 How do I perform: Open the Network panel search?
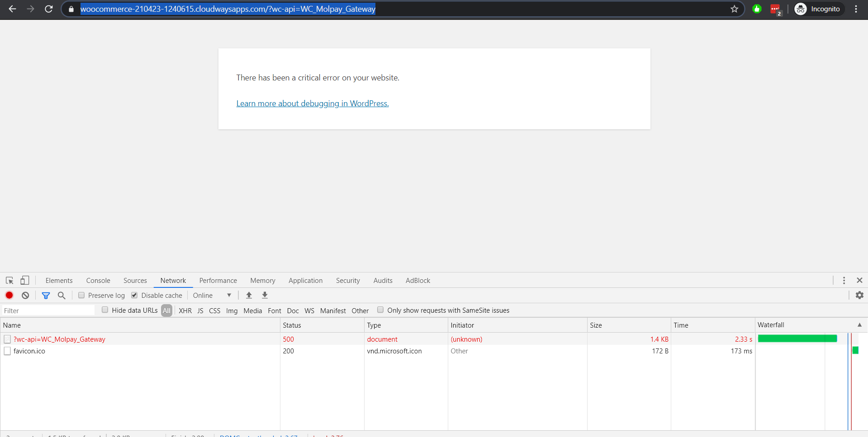tap(61, 295)
